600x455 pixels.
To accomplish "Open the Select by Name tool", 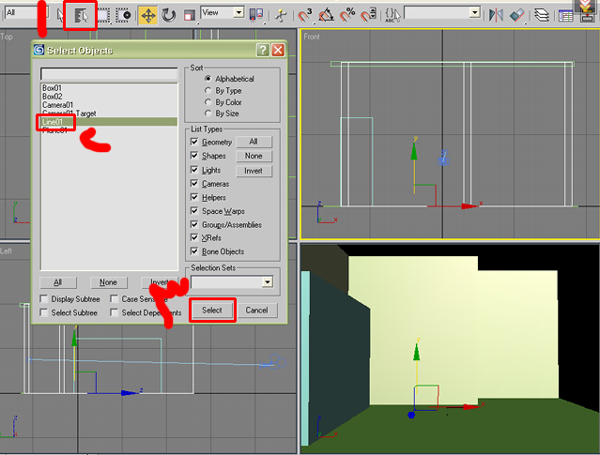I will coord(83,15).
